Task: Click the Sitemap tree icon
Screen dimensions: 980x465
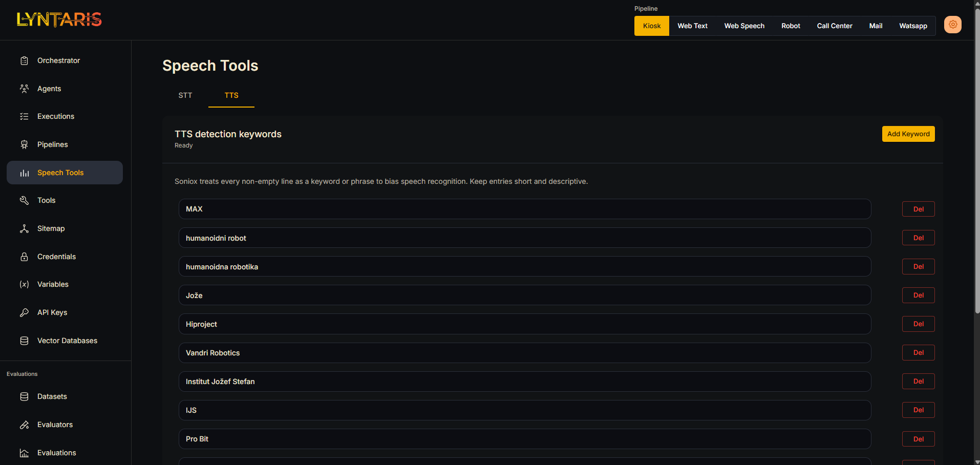Action: 24,228
